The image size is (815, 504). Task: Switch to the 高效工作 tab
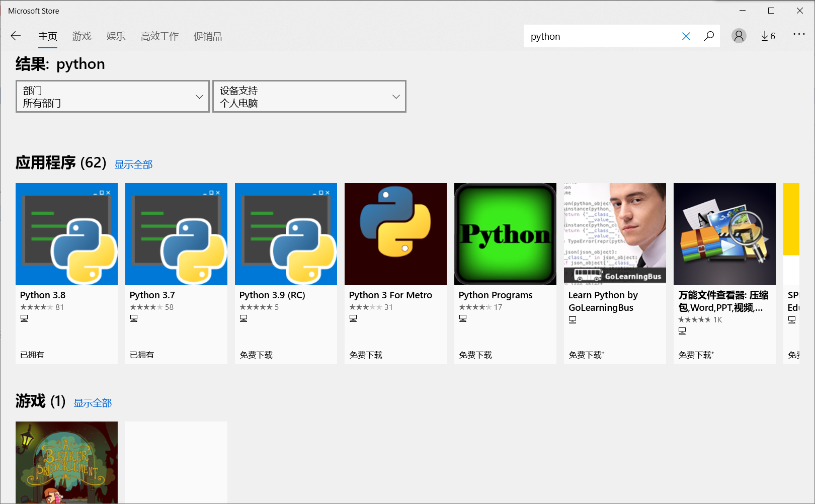(x=160, y=37)
